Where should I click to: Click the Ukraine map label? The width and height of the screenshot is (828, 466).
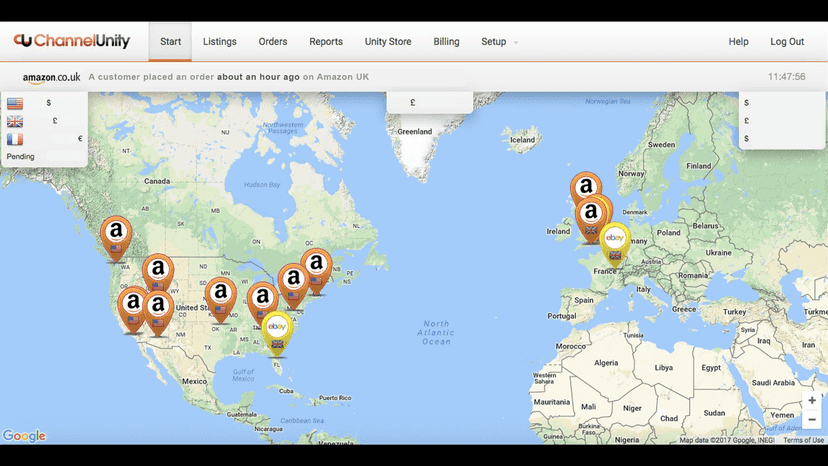(x=718, y=253)
